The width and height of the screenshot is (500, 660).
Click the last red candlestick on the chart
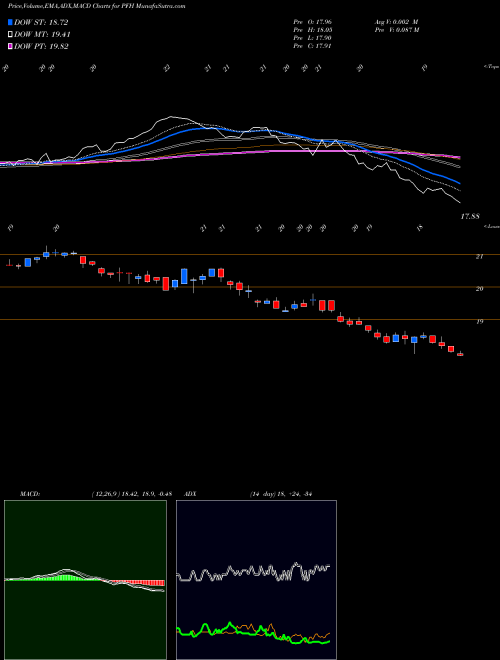[x=460, y=354]
